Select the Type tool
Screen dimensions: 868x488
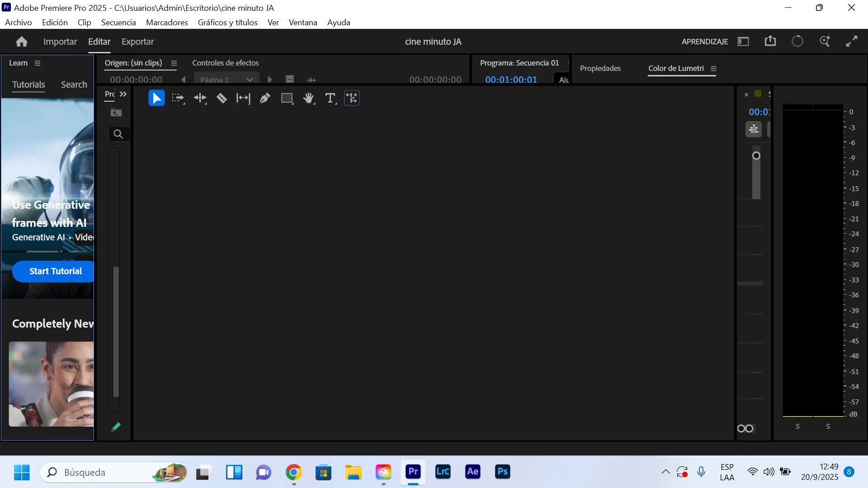tap(330, 98)
